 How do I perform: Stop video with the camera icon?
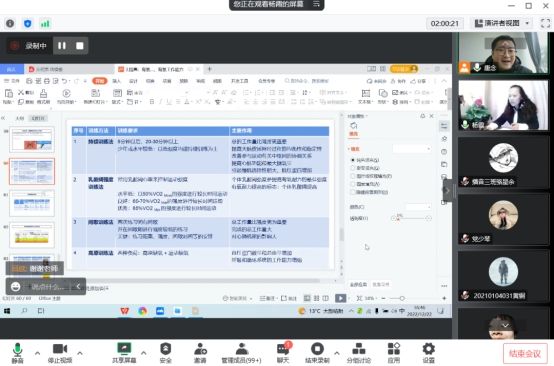pos(60,353)
